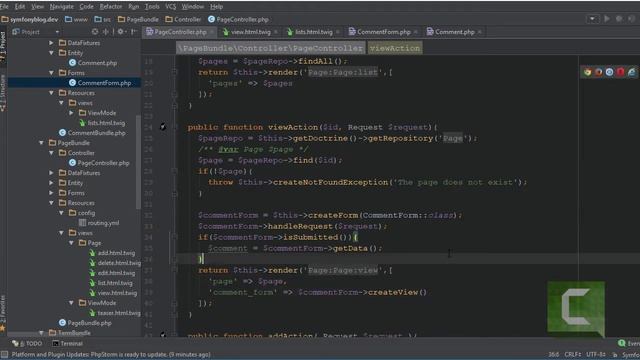The image size is (640, 360).
Task: Open the VCS menu
Action: (x=171, y=7)
